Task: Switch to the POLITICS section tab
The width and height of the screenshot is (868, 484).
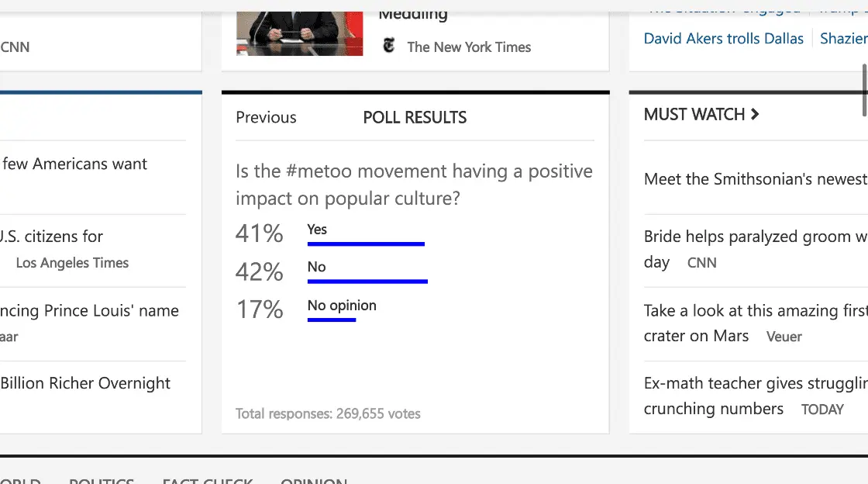Action: tap(102, 480)
